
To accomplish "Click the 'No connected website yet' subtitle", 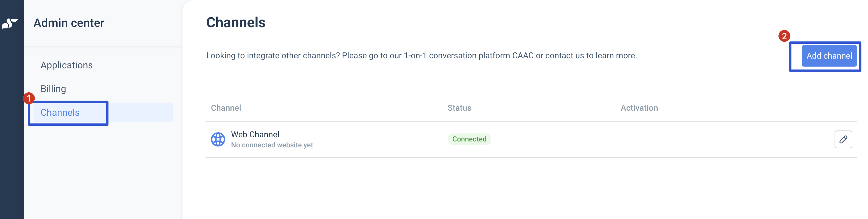I will click(272, 145).
